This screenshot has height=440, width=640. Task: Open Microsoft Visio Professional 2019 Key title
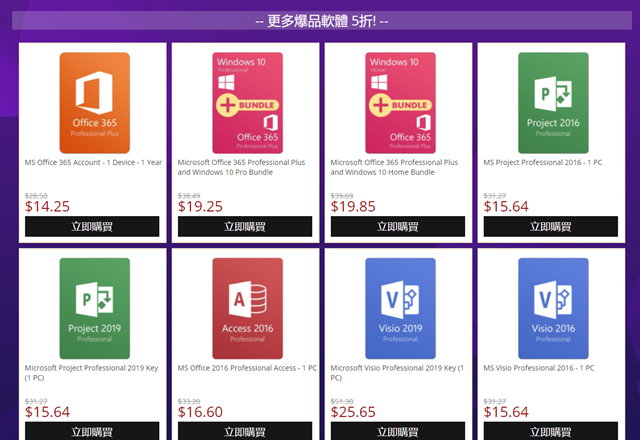[x=397, y=373]
